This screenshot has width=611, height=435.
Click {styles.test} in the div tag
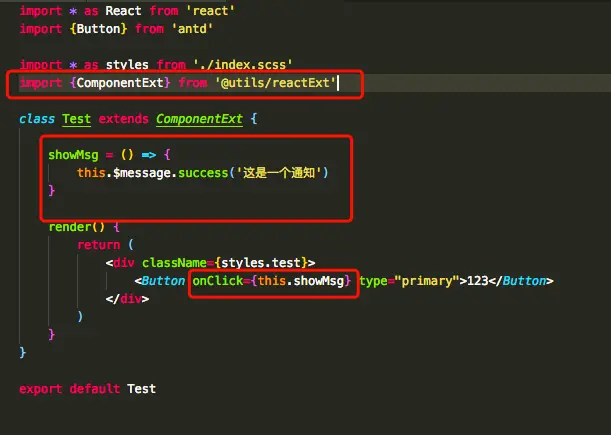261,263
